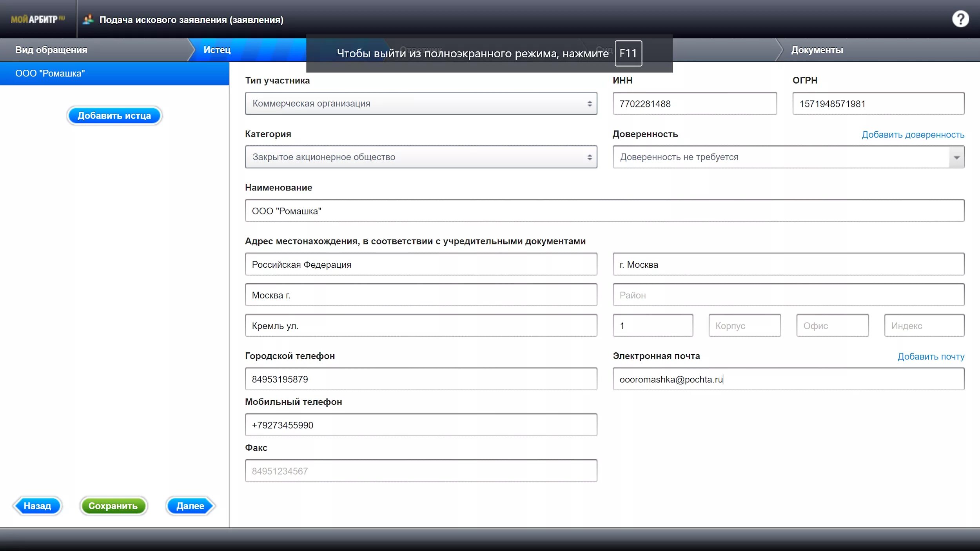This screenshot has height=551, width=980.
Task: Go back with the Назад button
Action: tap(37, 506)
